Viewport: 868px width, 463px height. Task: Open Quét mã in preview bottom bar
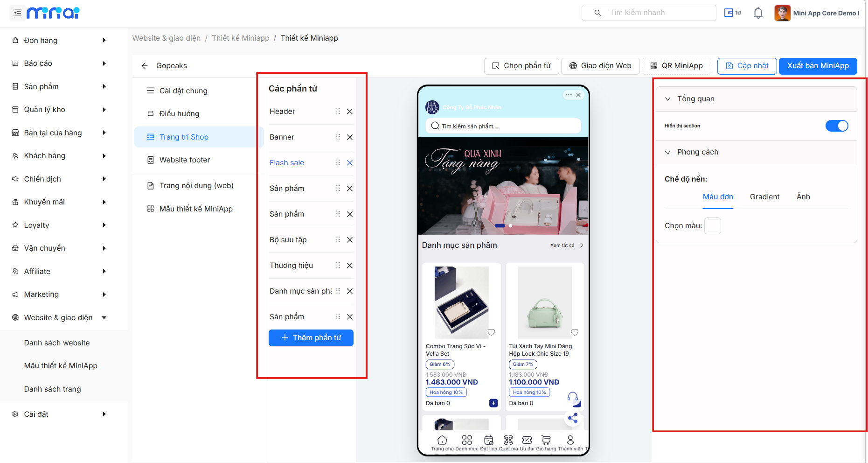coord(508,443)
